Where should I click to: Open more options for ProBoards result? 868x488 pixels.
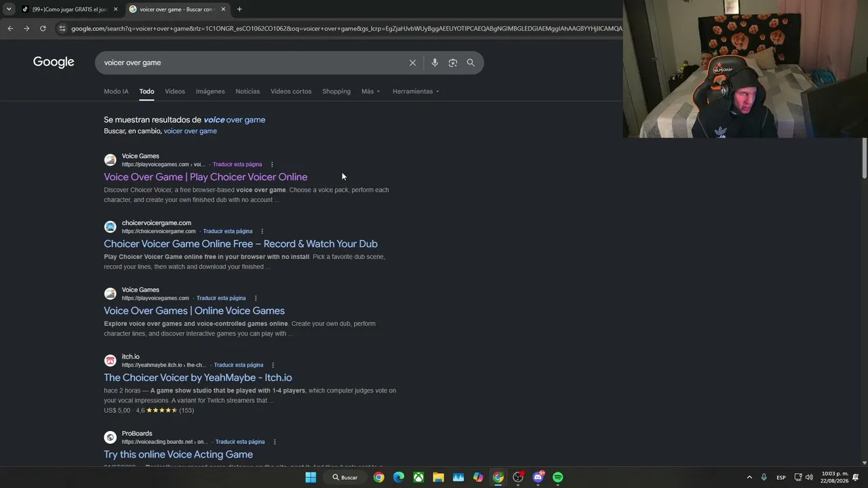(275, 442)
